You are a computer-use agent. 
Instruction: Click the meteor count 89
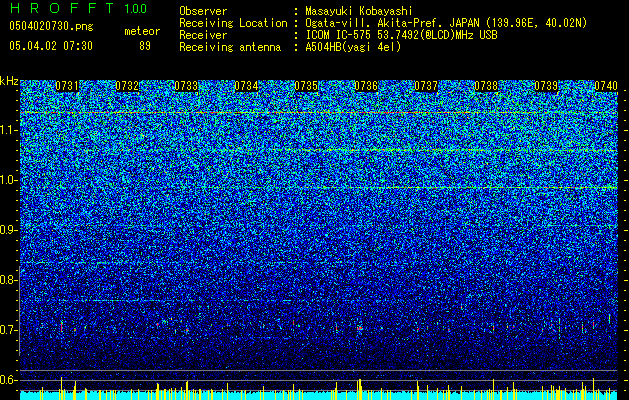[145, 46]
